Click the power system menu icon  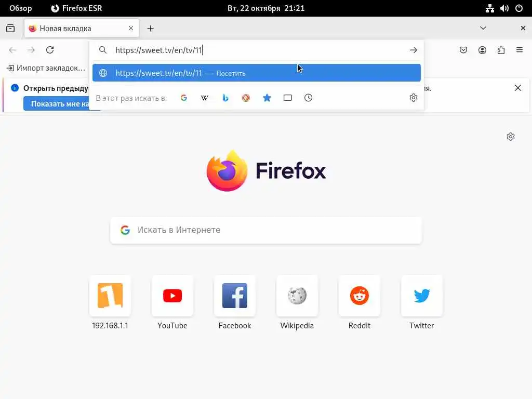pos(519,8)
